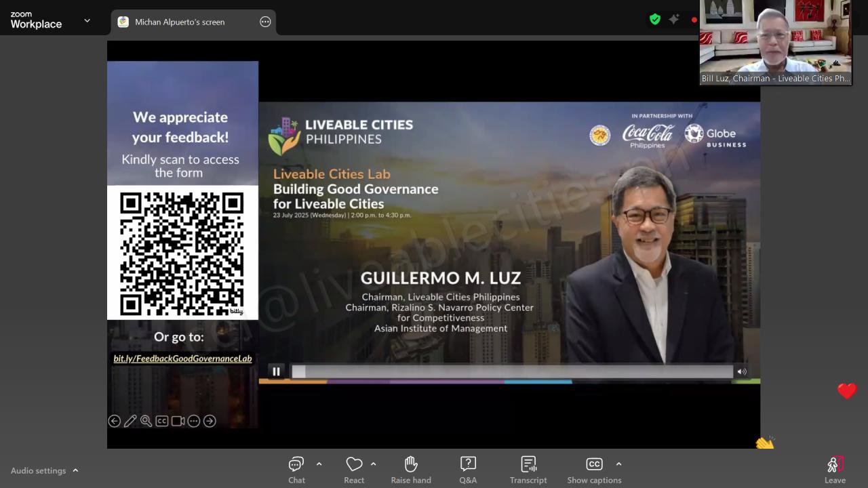
Task: Click the Globe Business logo
Action: (x=715, y=135)
